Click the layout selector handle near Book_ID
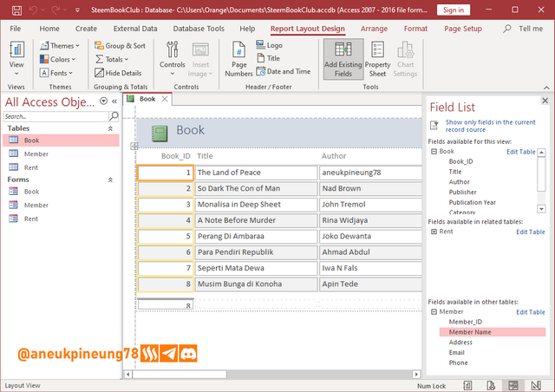Screen dimensions: 555x392 [x=134, y=146]
